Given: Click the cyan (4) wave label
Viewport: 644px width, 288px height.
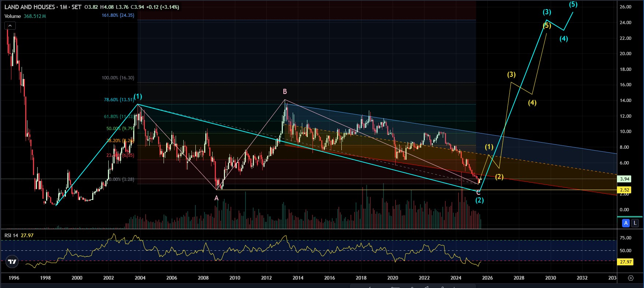Looking at the screenshot, I should pyautogui.click(x=563, y=38).
